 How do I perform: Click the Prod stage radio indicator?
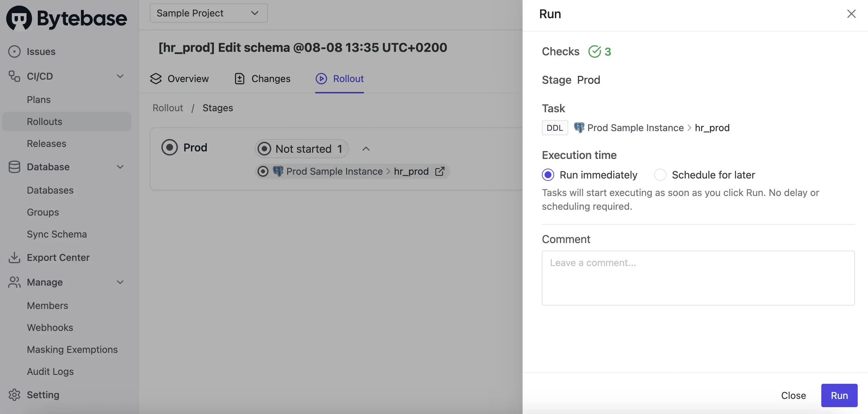point(170,147)
